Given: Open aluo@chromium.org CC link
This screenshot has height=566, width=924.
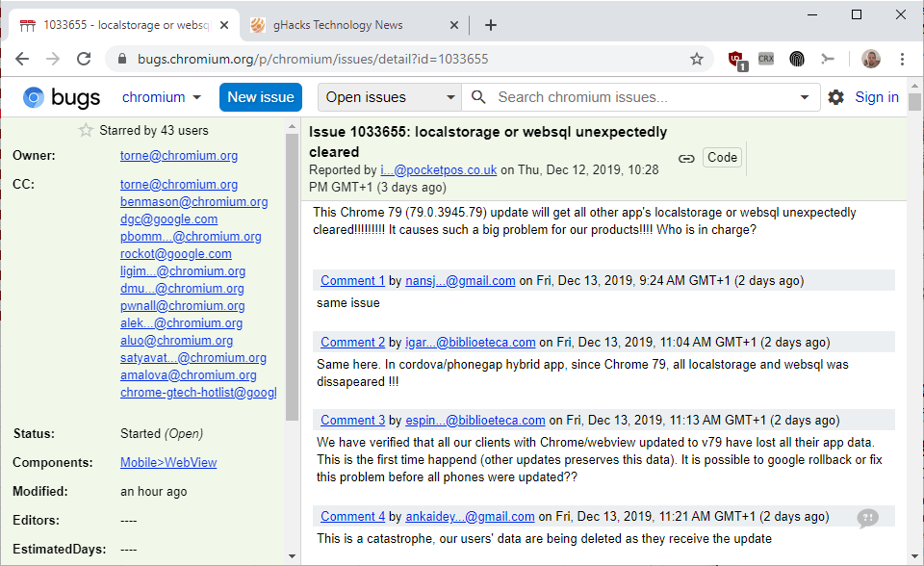Looking at the screenshot, I should (177, 340).
